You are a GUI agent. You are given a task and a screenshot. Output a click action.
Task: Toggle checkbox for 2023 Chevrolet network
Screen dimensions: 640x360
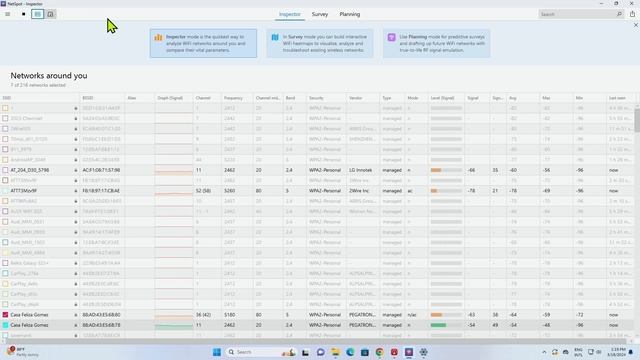coord(5,118)
